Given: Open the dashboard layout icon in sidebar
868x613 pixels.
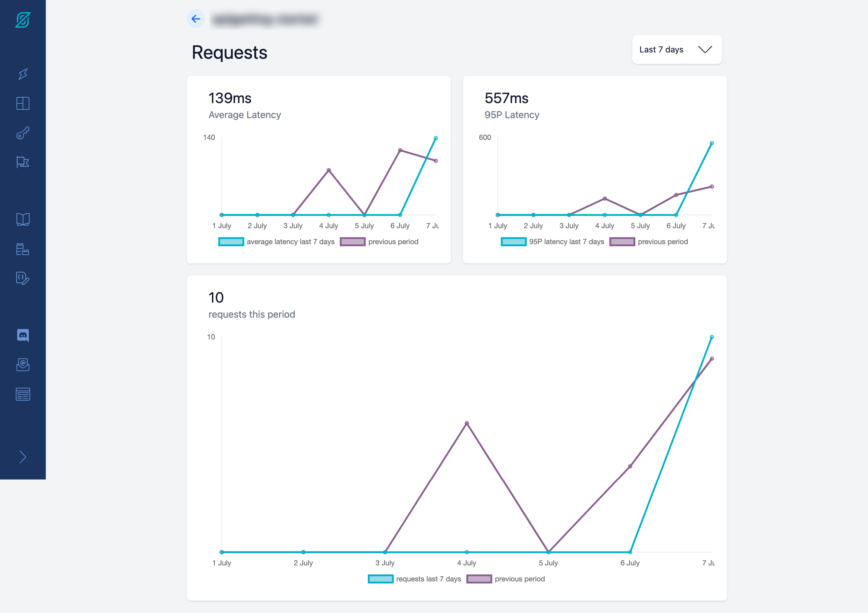Looking at the screenshot, I should 23,103.
